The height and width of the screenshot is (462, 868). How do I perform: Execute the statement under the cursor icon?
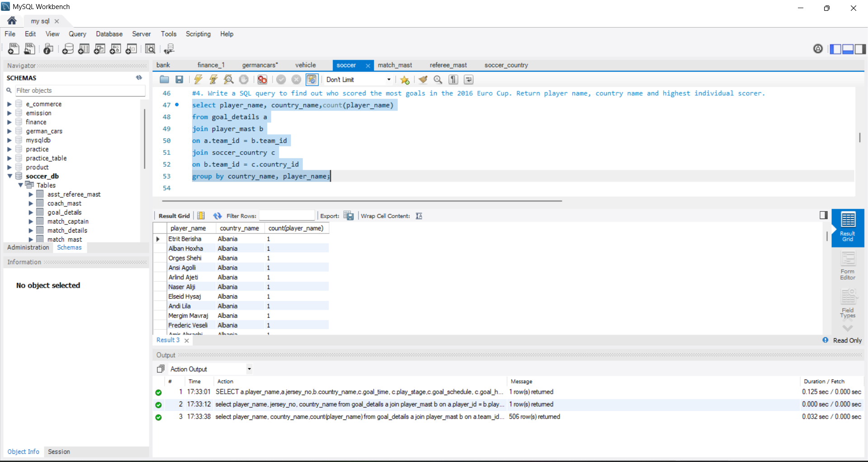tap(213, 79)
